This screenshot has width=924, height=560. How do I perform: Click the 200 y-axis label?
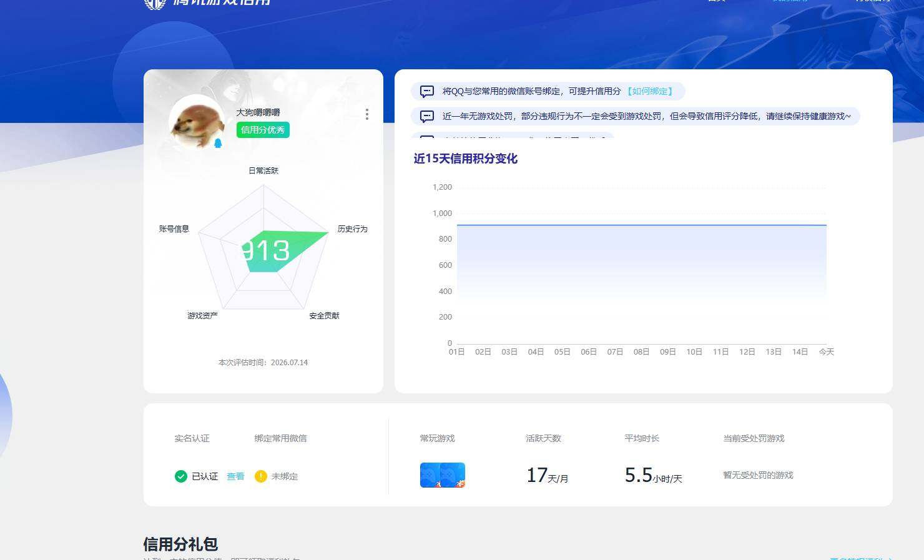pos(445,317)
